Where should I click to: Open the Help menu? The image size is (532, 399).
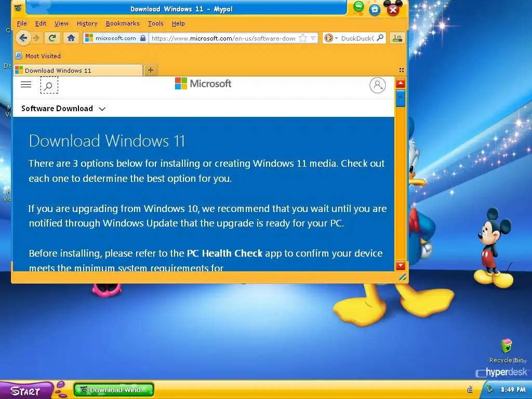pos(178,23)
